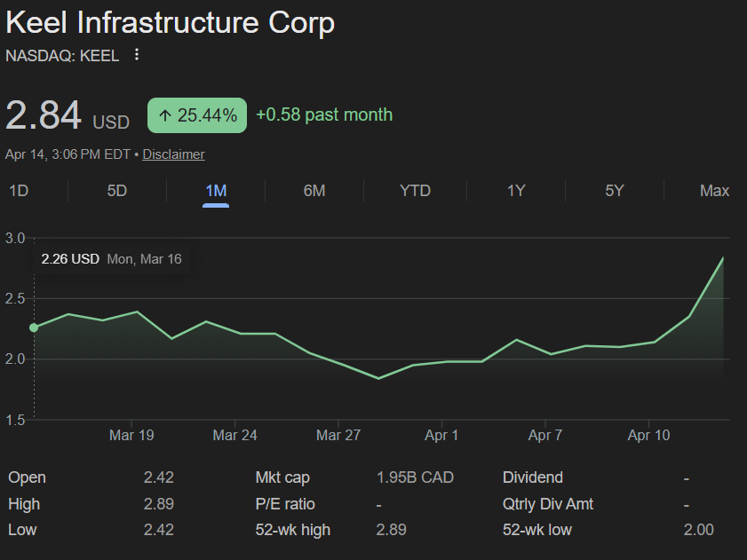This screenshot has height=560, width=747.
Task: Click the Open value 2.42
Action: pos(159,477)
